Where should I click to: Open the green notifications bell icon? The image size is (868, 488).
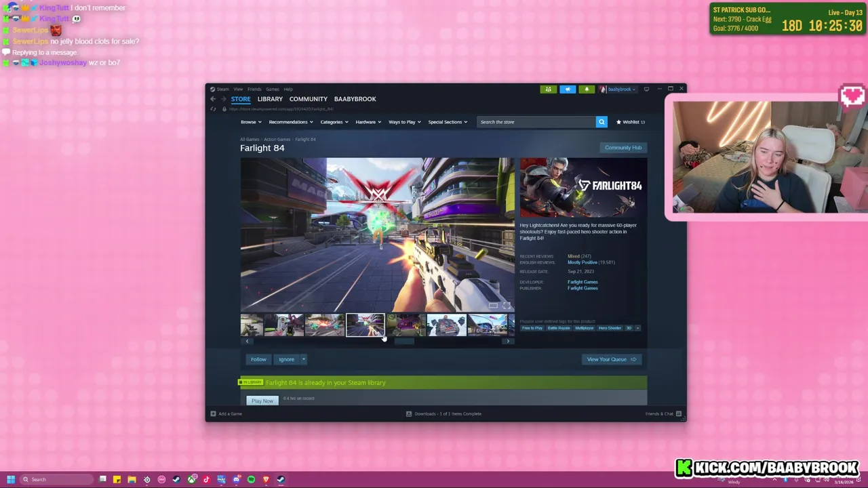(587, 89)
